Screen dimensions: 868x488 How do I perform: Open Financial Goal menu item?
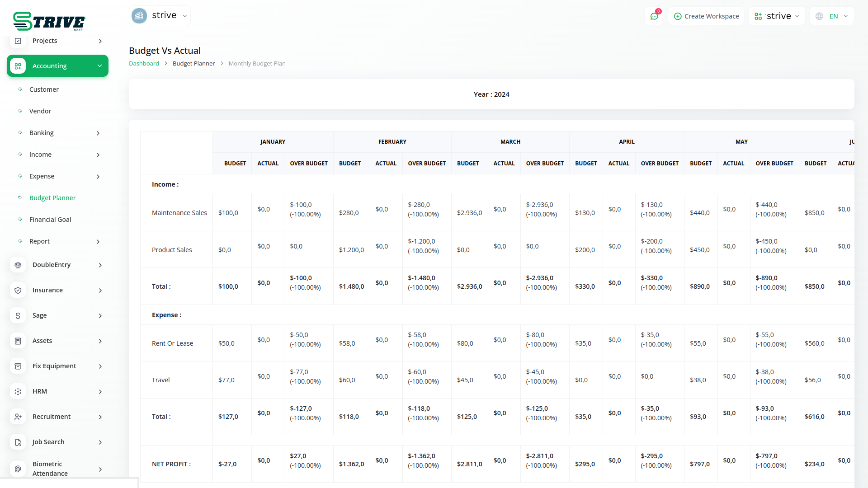tap(50, 220)
